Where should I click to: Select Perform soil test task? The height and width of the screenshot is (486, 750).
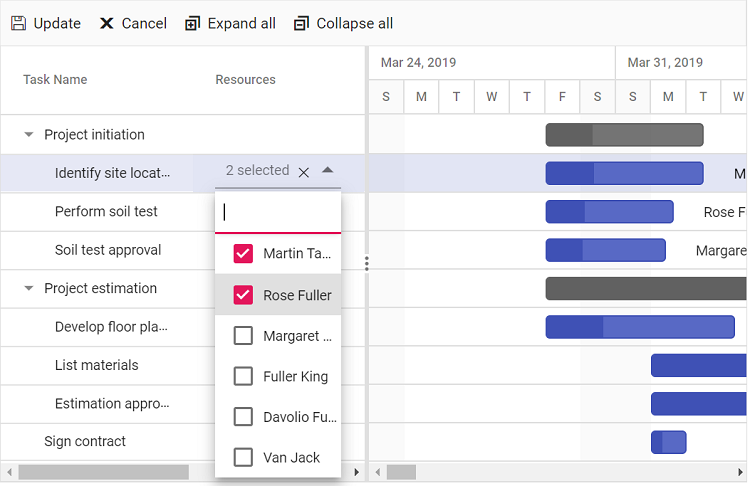coord(106,211)
